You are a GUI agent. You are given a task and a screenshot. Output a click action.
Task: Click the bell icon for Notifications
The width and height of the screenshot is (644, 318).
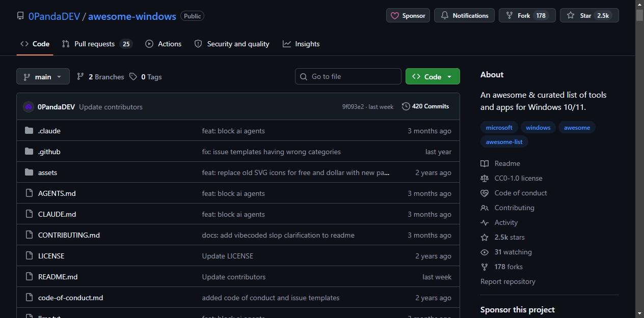point(445,16)
